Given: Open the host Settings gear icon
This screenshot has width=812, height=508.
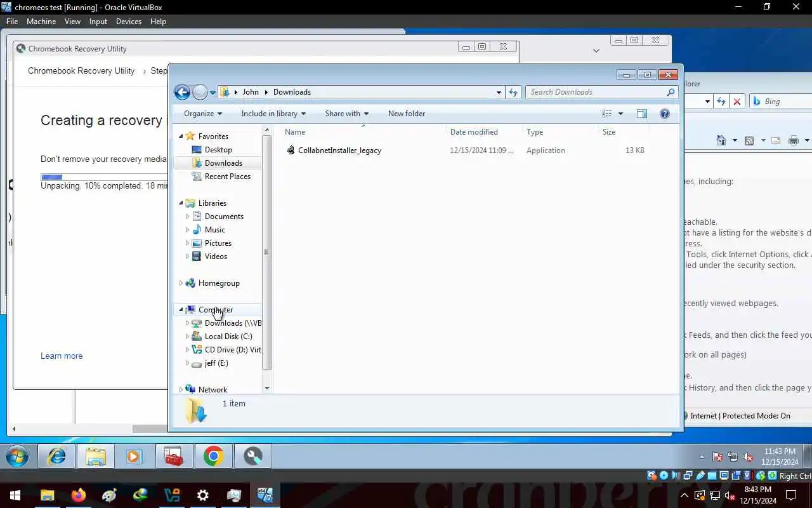Looking at the screenshot, I should (203, 495).
